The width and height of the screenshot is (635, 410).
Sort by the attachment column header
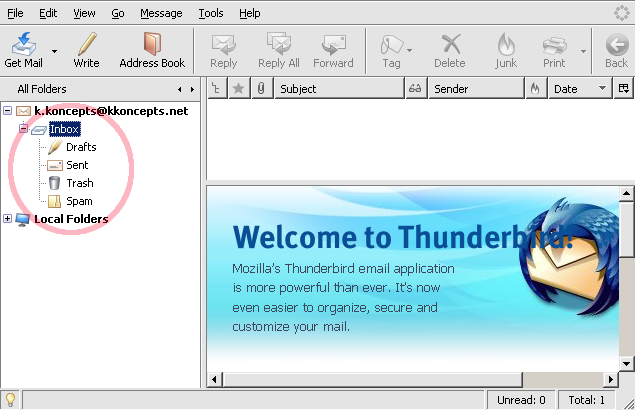pyautogui.click(x=262, y=88)
